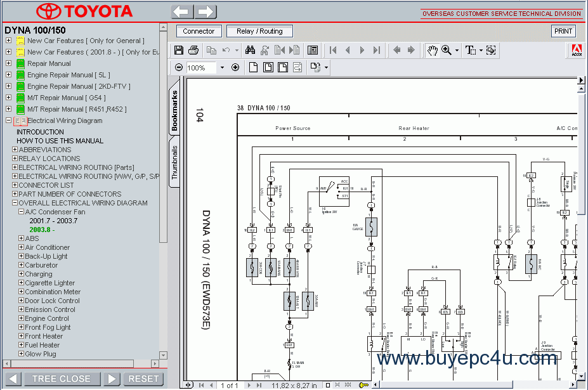Screen dimensions: 588x390
Task: Click the tree panel horizontal scrollbar thumb
Action: pyautogui.click(x=72, y=363)
